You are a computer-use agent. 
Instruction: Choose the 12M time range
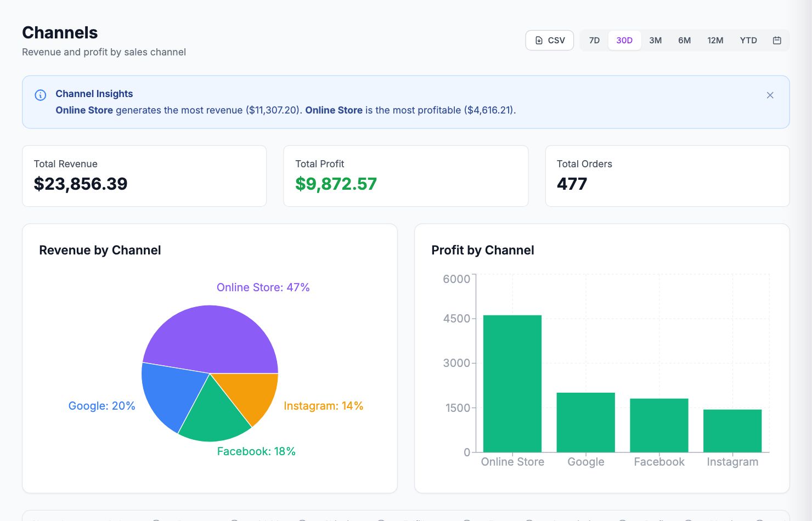click(x=715, y=40)
